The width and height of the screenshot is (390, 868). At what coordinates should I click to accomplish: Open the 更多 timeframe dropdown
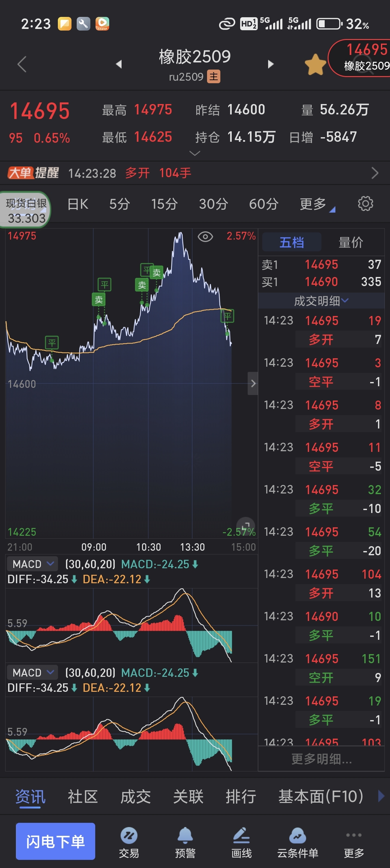point(317,204)
